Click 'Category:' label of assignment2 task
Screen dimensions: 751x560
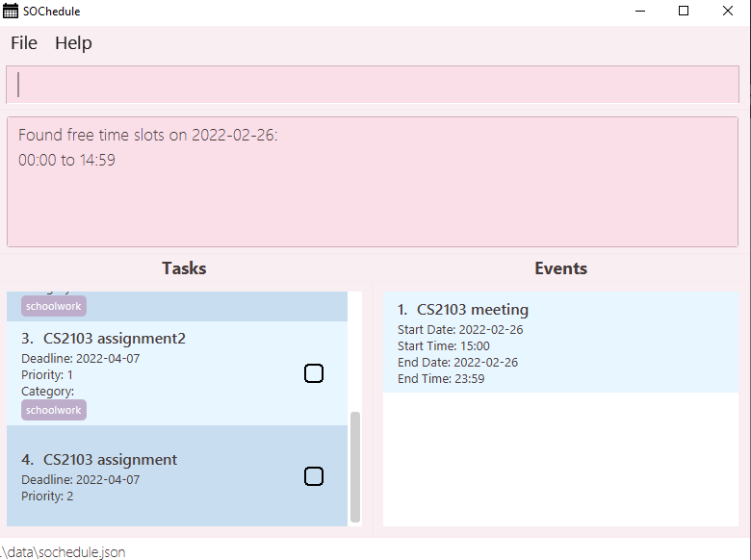(x=47, y=391)
